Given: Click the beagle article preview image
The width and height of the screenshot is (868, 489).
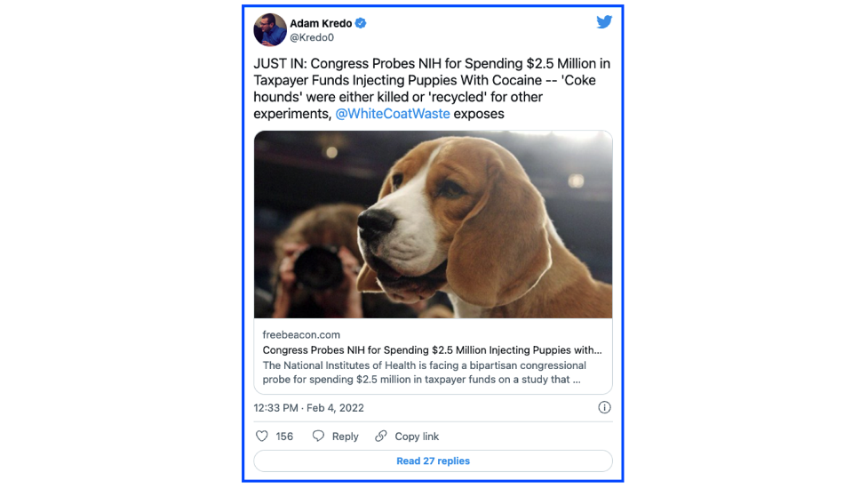Looking at the screenshot, I should [x=433, y=224].
